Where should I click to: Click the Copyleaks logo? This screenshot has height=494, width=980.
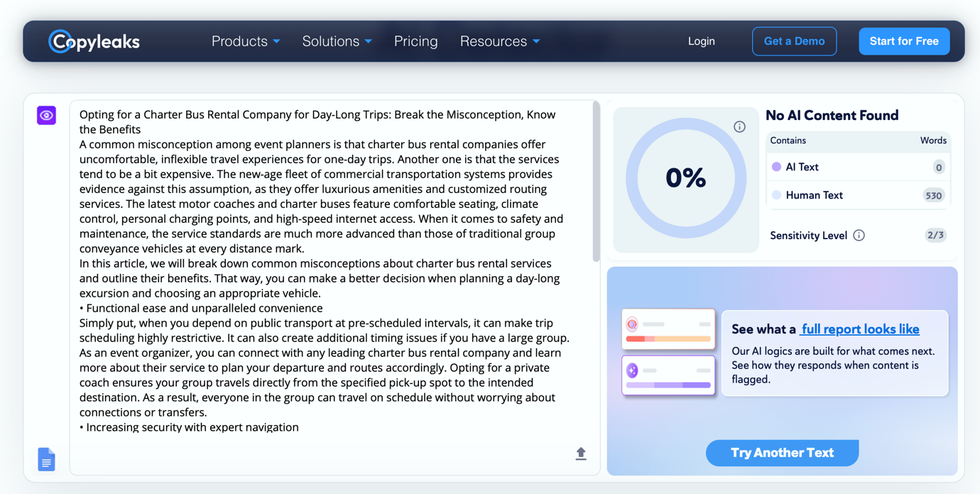94,41
